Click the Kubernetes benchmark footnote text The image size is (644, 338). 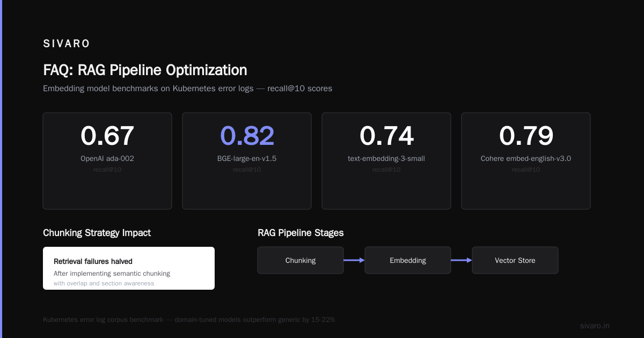click(x=189, y=320)
